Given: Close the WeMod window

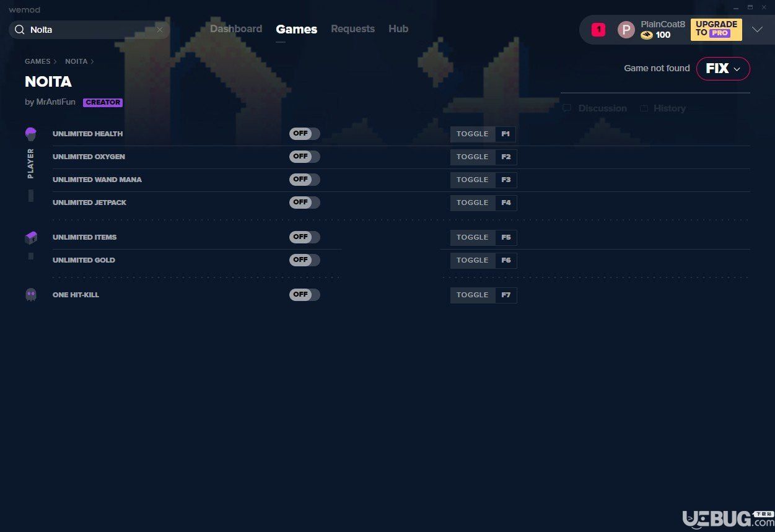Looking at the screenshot, I should [x=764, y=7].
